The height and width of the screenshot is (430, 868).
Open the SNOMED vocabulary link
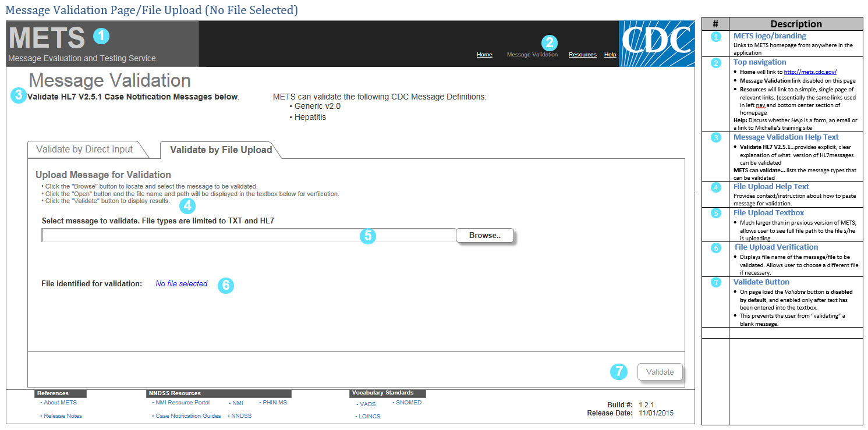(408, 403)
